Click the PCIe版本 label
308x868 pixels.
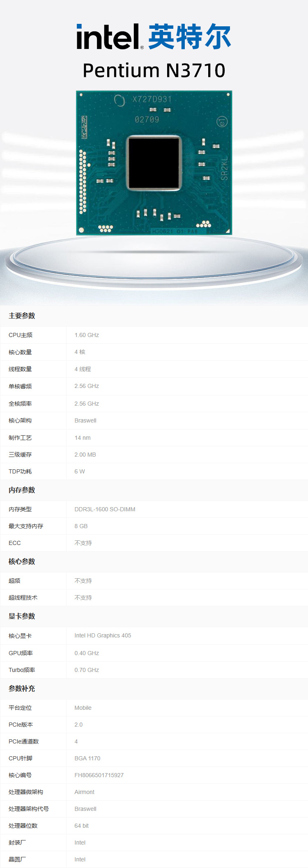21,725
